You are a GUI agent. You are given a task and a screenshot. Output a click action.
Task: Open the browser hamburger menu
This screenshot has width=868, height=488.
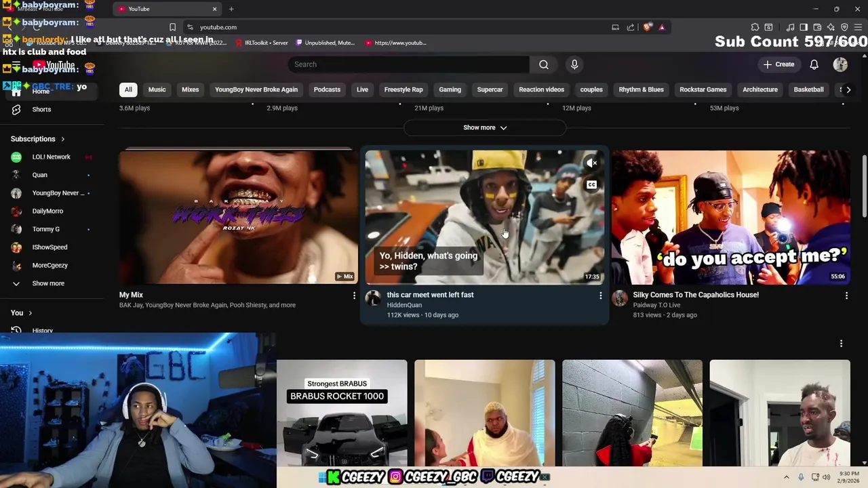tap(858, 27)
